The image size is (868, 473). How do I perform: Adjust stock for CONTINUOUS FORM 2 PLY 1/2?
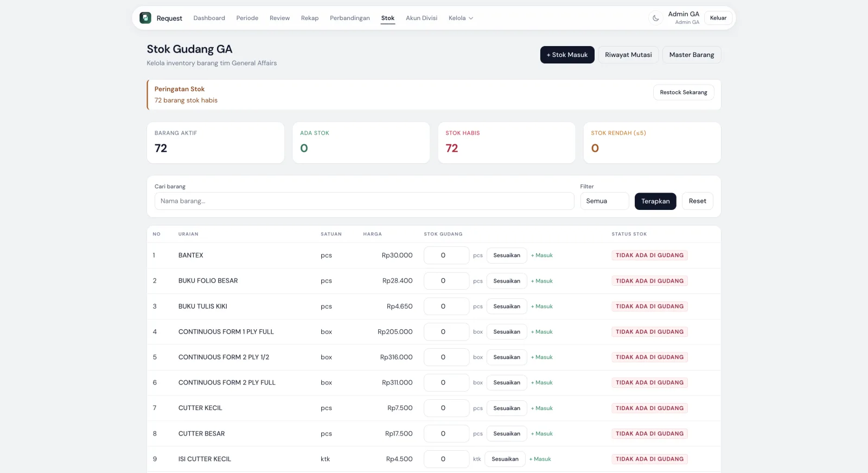pos(507,357)
